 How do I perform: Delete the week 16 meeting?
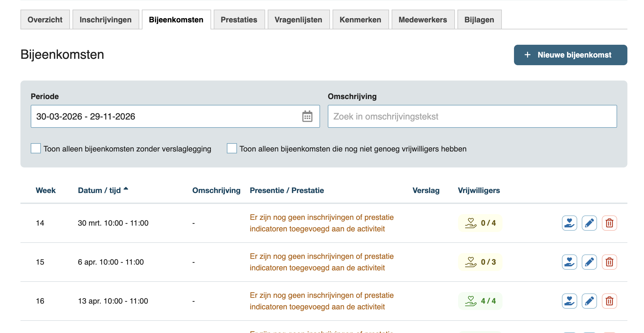pos(609,301)
